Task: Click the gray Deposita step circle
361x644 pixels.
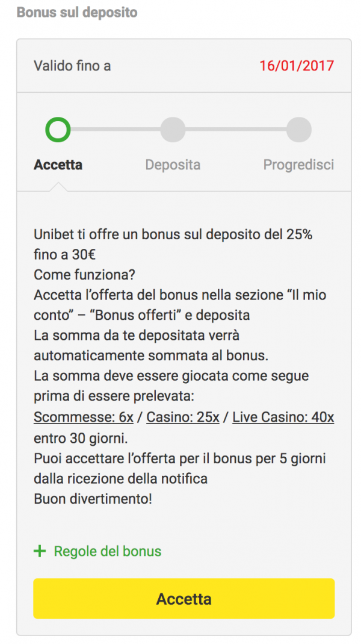Action: pos(173,130)
